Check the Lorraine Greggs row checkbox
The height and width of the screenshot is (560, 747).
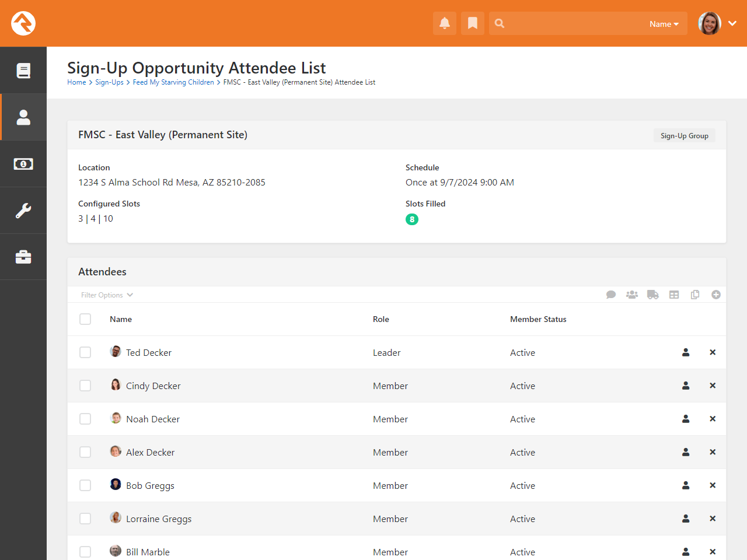click(x=85, y=519)
